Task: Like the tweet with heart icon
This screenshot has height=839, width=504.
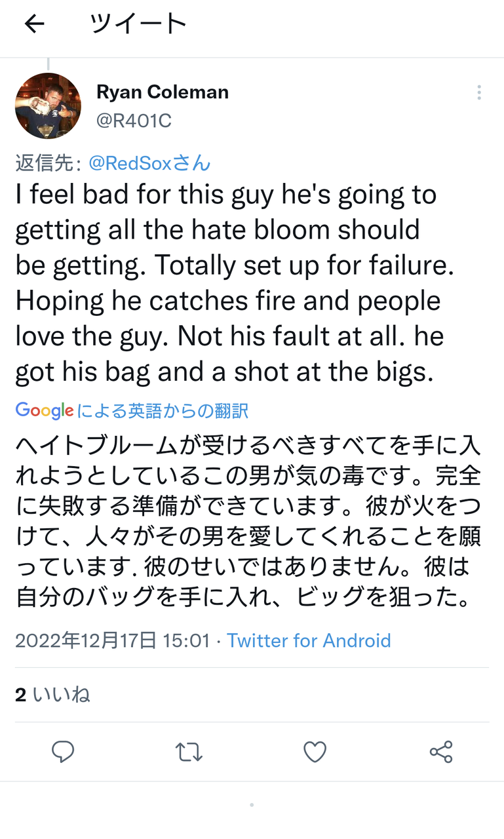Action: tap(315, 752)
